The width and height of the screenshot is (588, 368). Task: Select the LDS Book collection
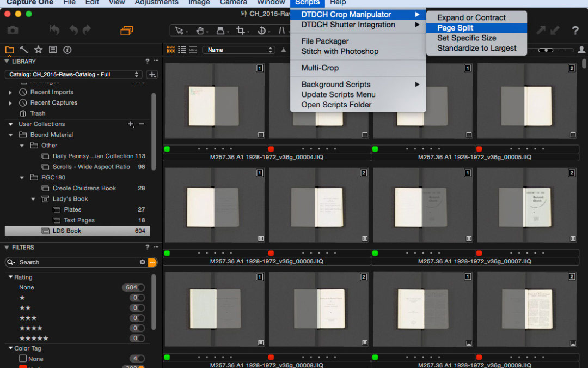[66, 231]
